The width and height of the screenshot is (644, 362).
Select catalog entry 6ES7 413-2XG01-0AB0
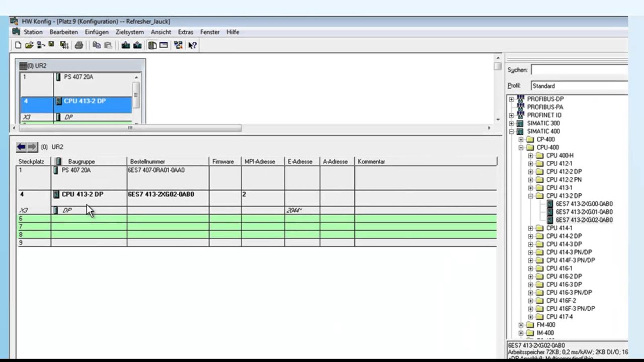pos(584,212)
